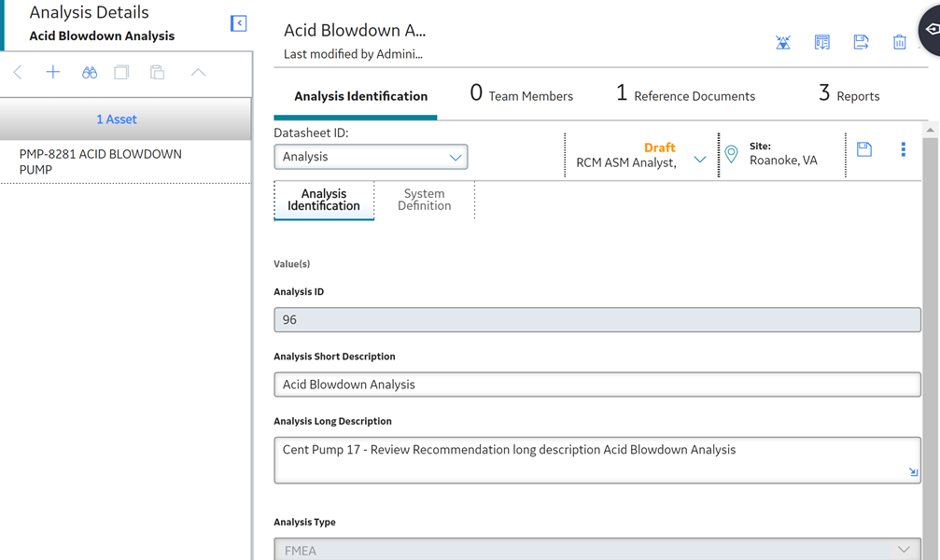Click the RCM ASM Analyst text

pos(626,162)
